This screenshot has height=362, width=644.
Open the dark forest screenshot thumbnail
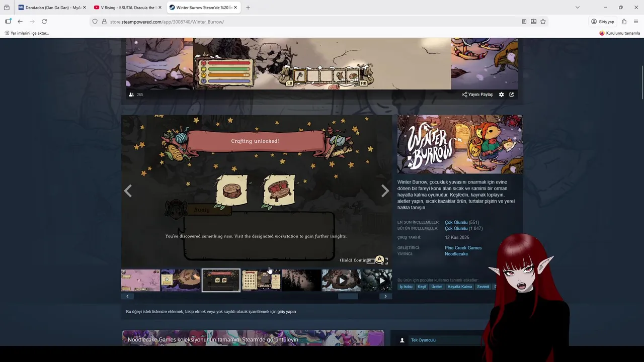pyautogui.click(x=301, y=281)
